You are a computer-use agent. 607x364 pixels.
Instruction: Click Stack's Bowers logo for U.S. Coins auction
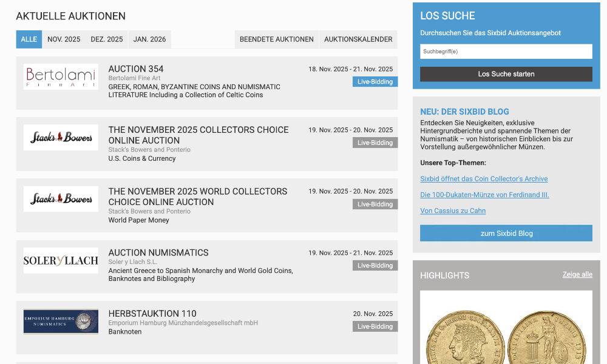point(61,138)
